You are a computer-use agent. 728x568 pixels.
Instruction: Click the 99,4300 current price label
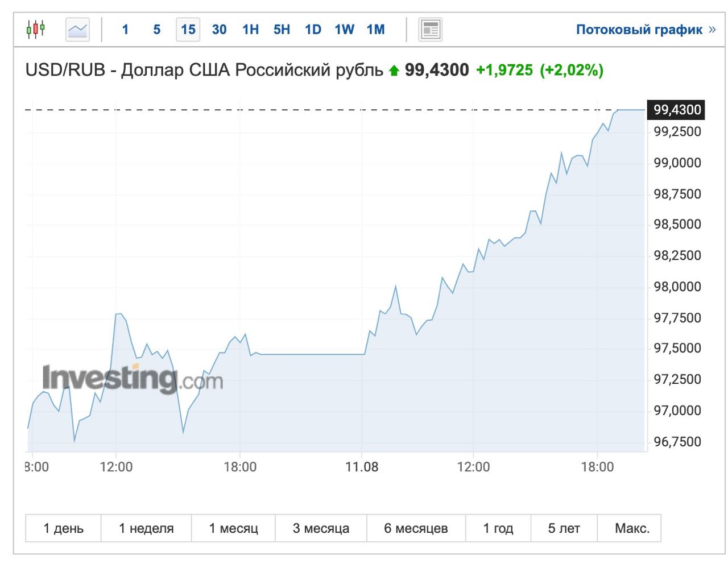pos(677,109)
